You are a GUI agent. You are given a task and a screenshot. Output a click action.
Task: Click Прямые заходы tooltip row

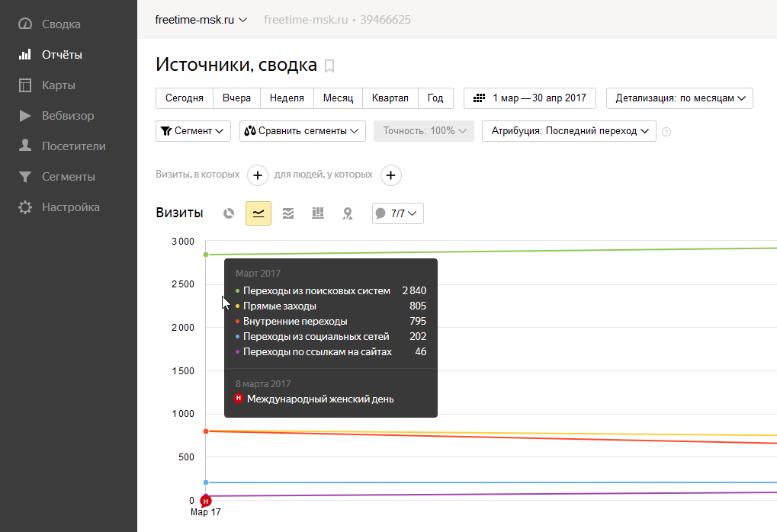pos(330,306)
